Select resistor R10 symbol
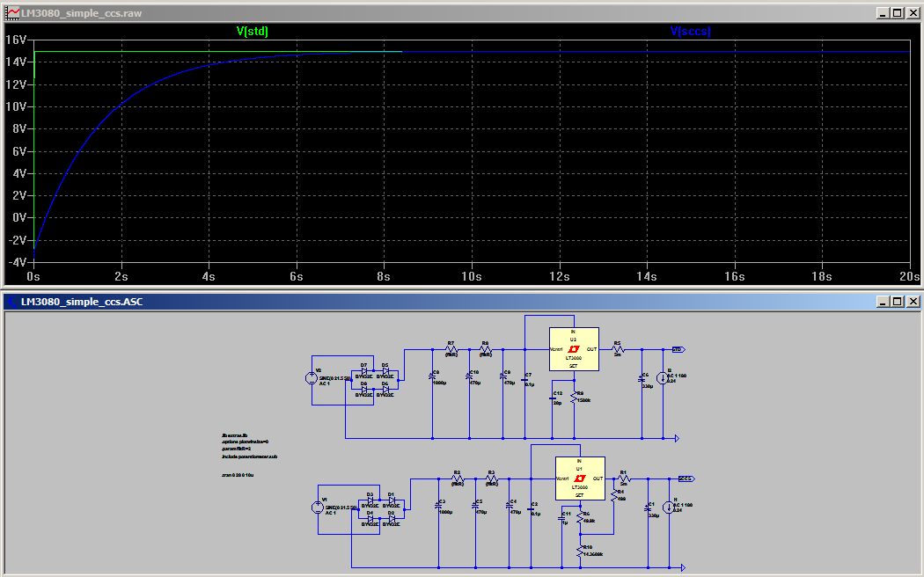This screenshot has height=577, width=924. click(581, 551)
